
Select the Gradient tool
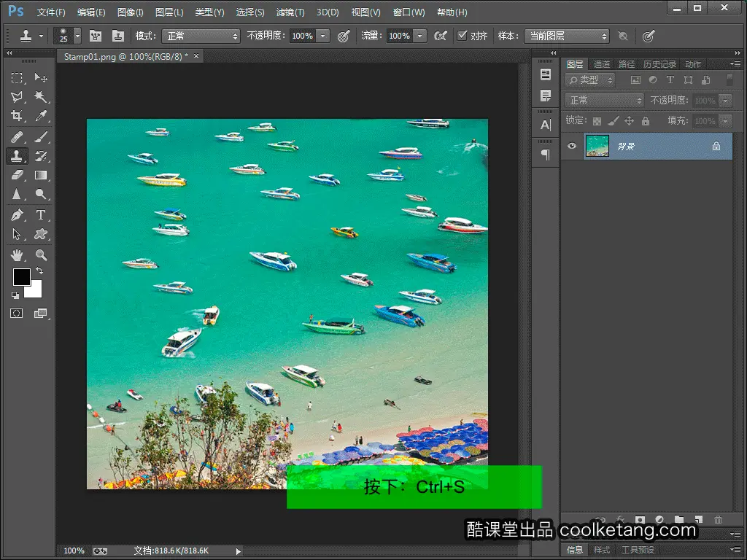[41, 175]
